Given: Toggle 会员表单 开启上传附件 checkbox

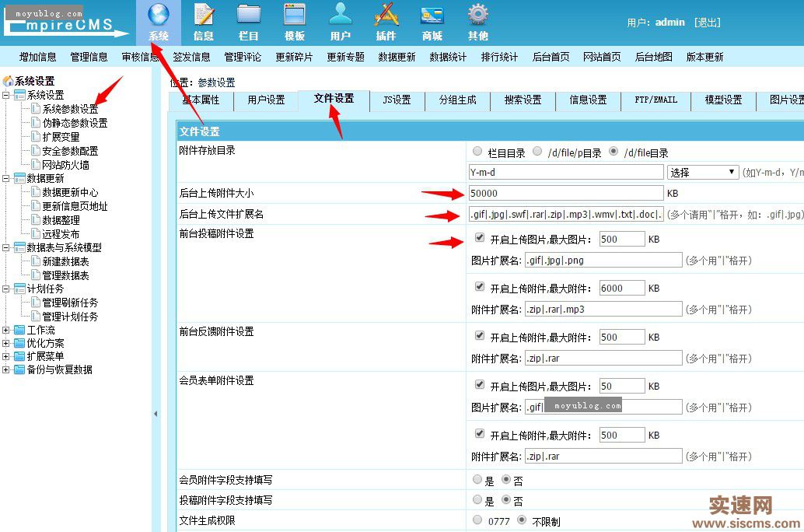Looking at the screenshot, I should click(x=480, y=433).
